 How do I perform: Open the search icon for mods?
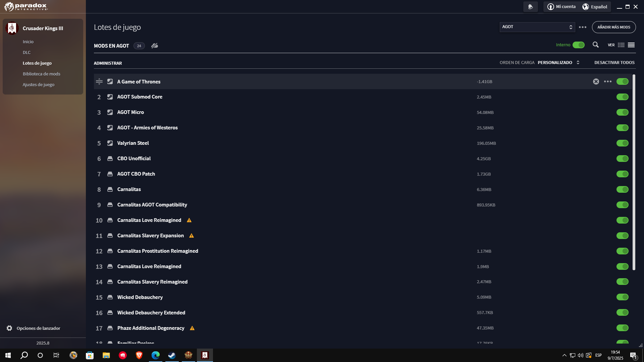coord(595,45)
